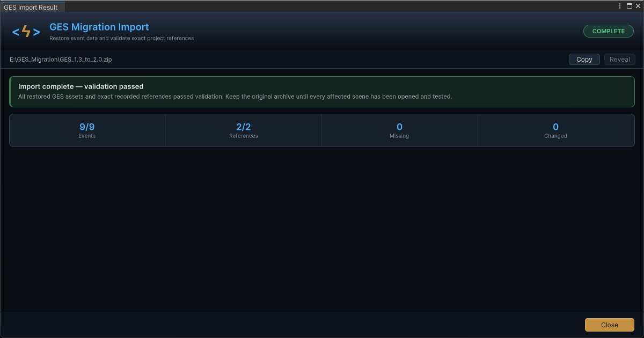This screenshot has width=644, height=338.
Task: Click the validation message about keeping original archive
Action: tap(235, 97)
